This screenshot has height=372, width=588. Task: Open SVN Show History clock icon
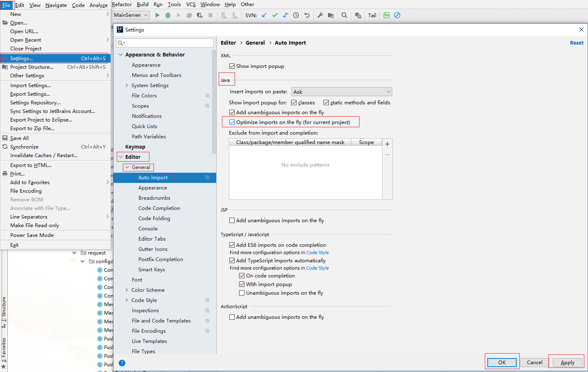[296, 15]
